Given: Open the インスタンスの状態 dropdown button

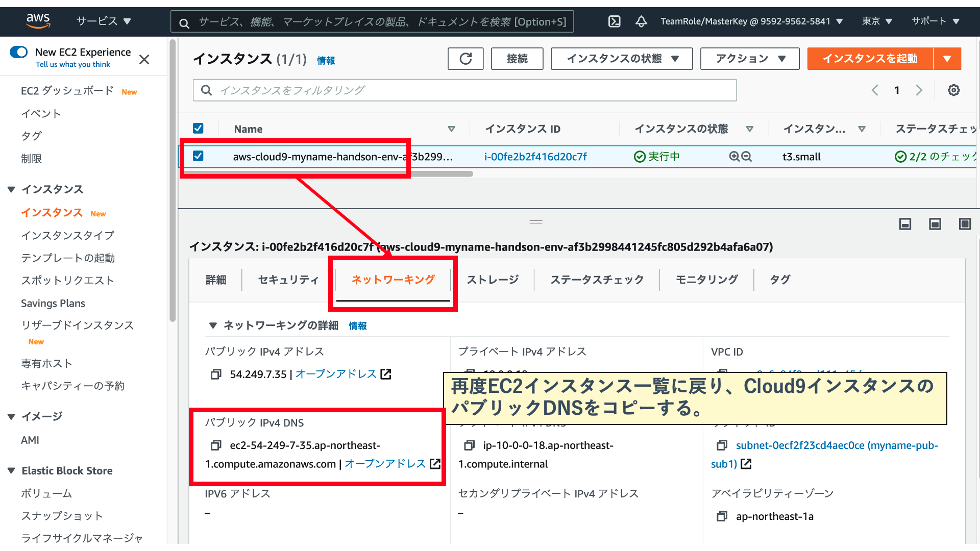Looking at the screenshot, I should pos(622,59).
